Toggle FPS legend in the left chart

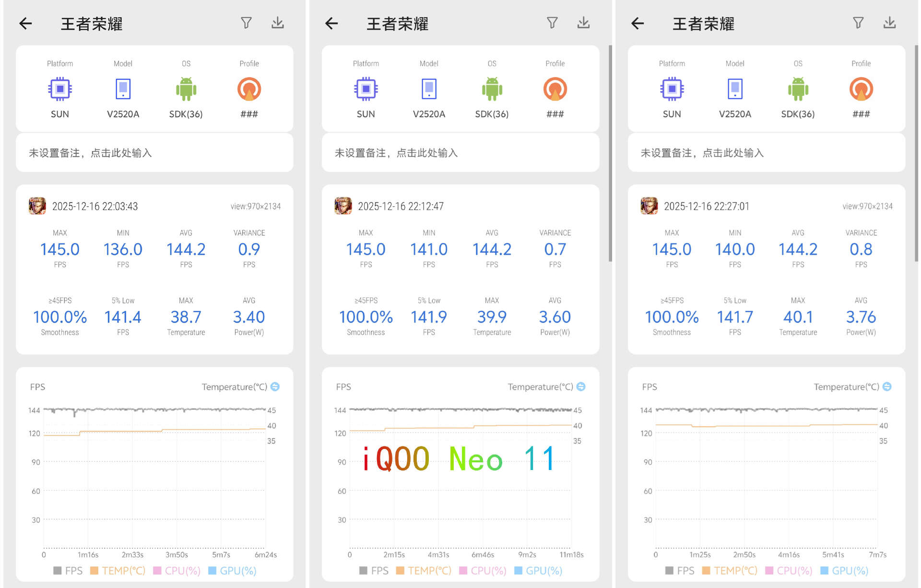(68, 571)
